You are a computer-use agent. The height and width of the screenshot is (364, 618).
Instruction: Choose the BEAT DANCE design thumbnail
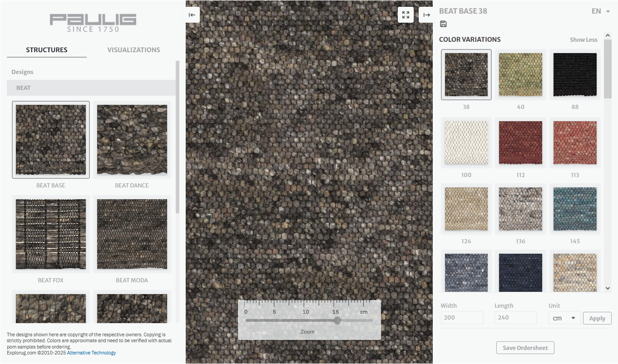pos(132,140)
